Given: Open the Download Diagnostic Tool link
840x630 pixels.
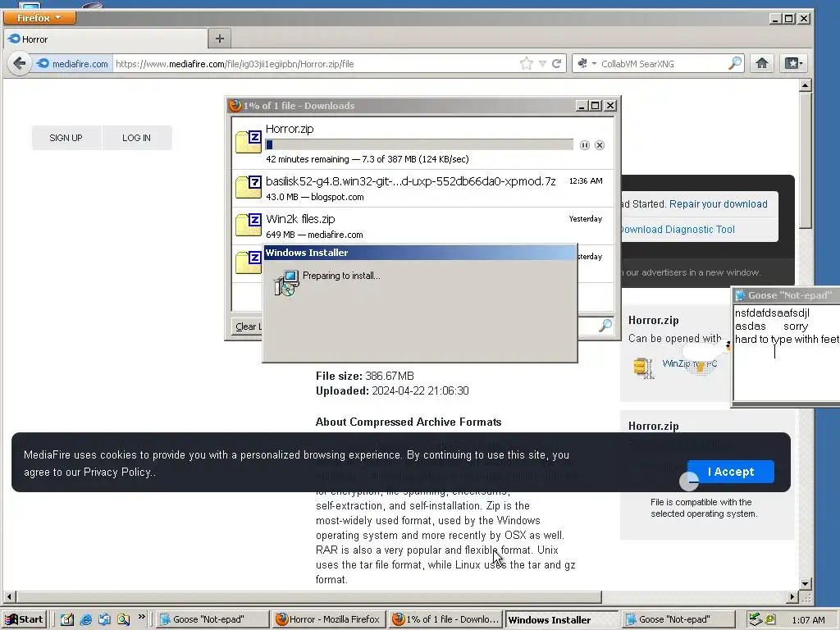Looking at the screenshot, I should coord(677,230).
